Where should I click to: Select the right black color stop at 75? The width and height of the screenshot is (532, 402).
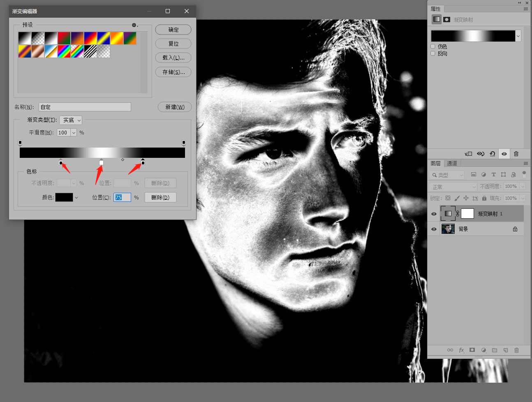(143, 162)
